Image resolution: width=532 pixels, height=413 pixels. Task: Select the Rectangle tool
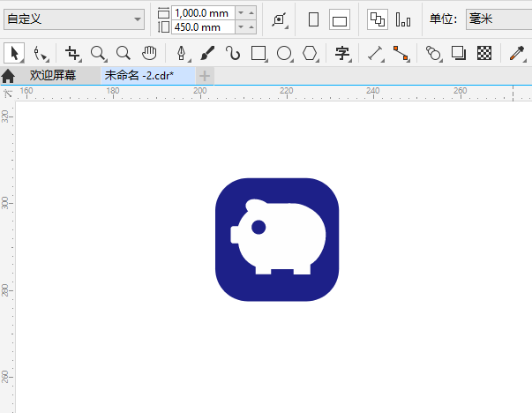coord(259,54)
